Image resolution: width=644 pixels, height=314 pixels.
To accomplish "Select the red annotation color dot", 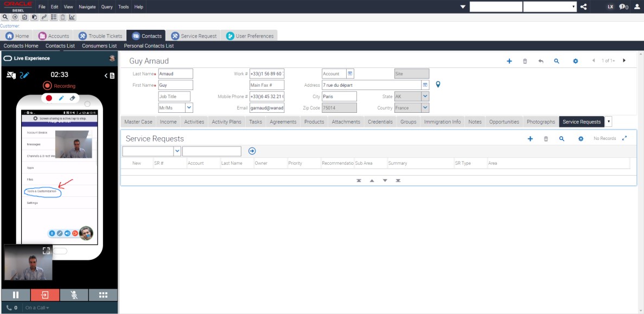I will [49, 98].
